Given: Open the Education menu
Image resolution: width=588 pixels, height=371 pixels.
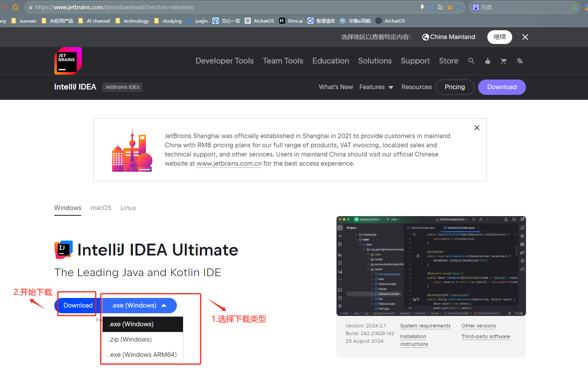Looking at the screenshot, I should tap(331, 61).
